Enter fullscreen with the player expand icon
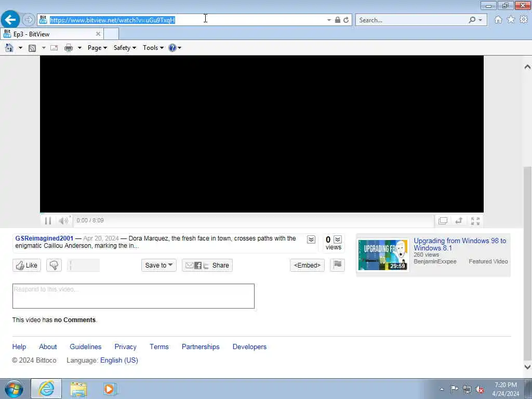532x399 pixels. (475, 221)
